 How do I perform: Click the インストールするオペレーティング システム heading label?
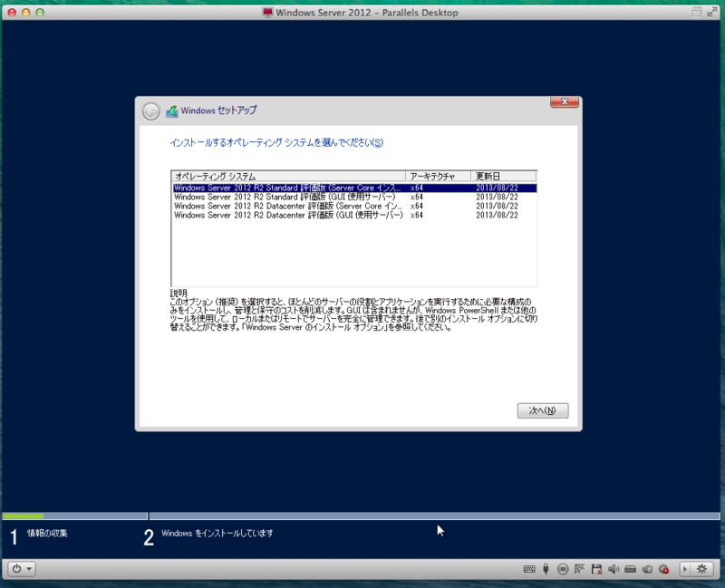(276, 142)
